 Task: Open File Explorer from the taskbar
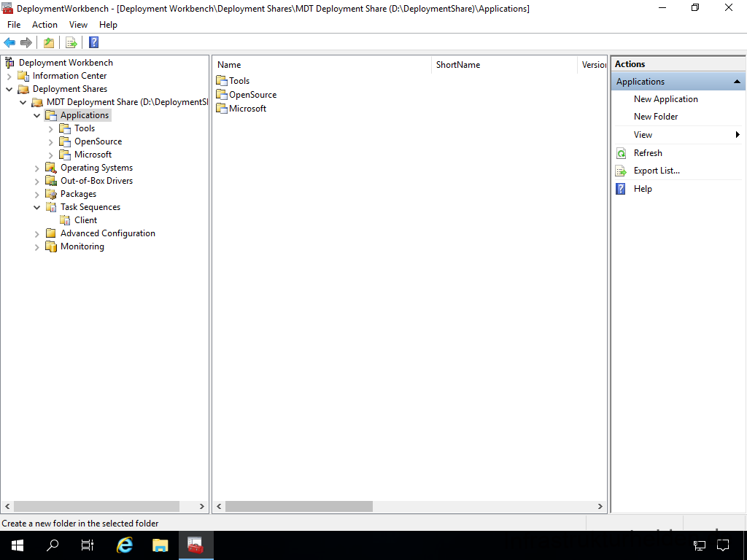pos(160,545)
